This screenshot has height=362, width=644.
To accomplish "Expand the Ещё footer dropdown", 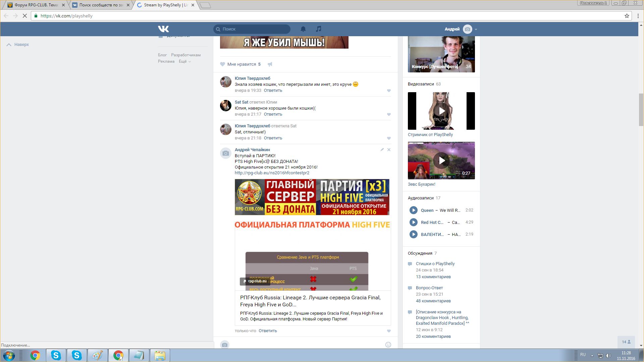I will point(184,61).
